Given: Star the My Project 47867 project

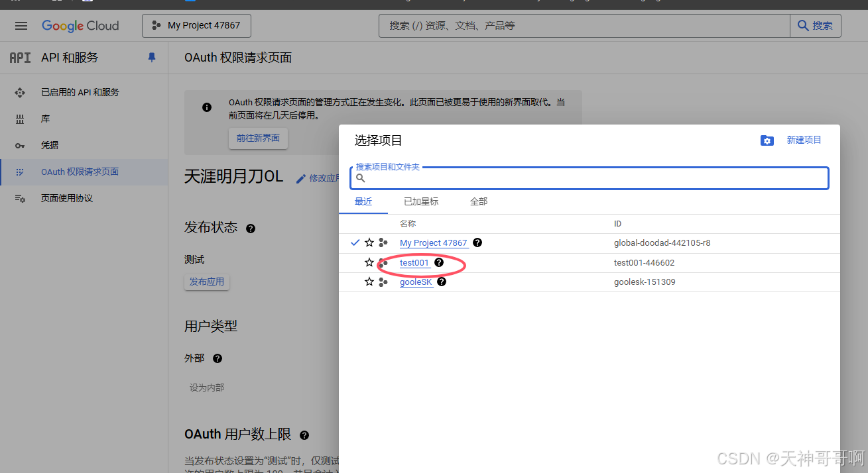Looking at the screenshot, I should click(x=369, y=243).
